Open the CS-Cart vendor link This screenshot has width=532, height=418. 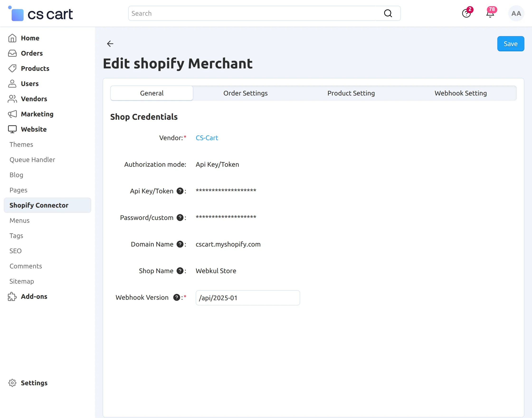coord(207,138)
